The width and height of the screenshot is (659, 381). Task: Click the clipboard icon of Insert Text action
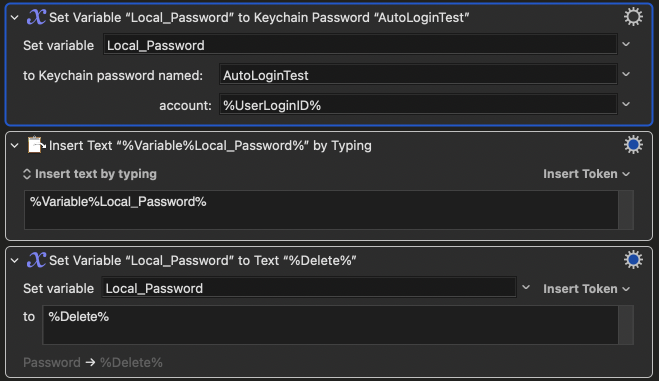[36, 145]
